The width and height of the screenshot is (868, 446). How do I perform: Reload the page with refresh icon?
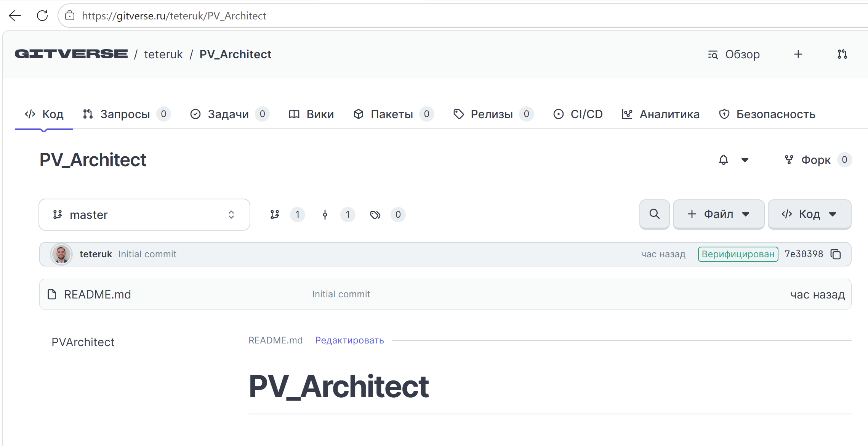tap(42, 16)
